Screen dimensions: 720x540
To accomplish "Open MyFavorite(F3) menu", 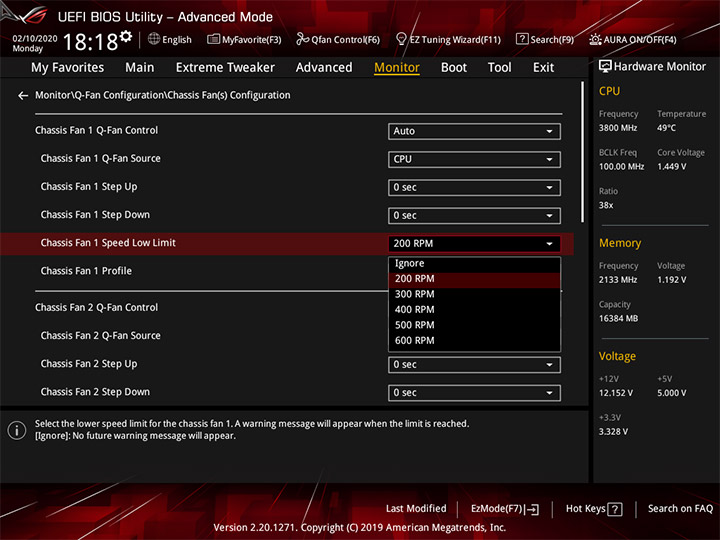I will pos(244,39).
